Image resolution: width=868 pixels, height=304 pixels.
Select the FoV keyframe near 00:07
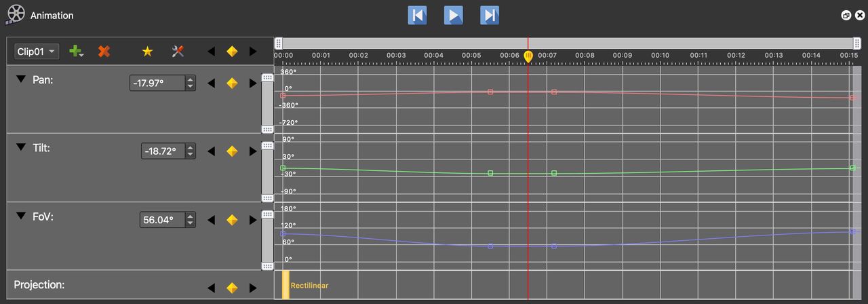(554, 246)
